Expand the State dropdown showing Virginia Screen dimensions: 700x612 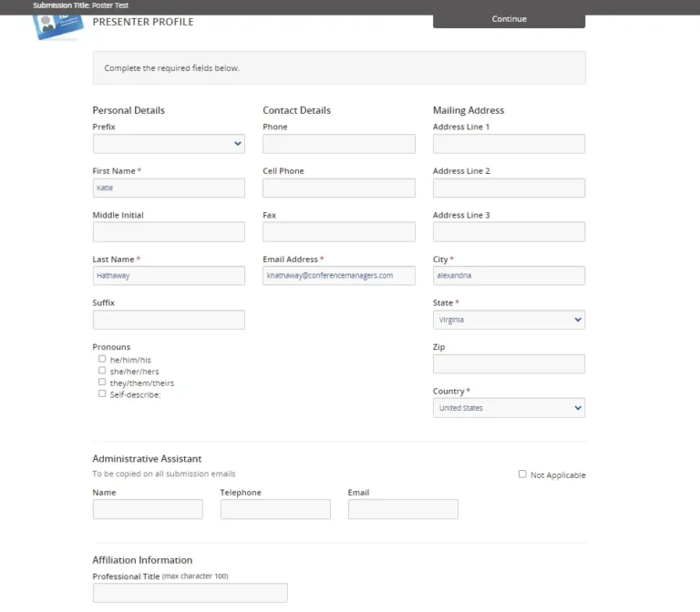click(509, 320)
